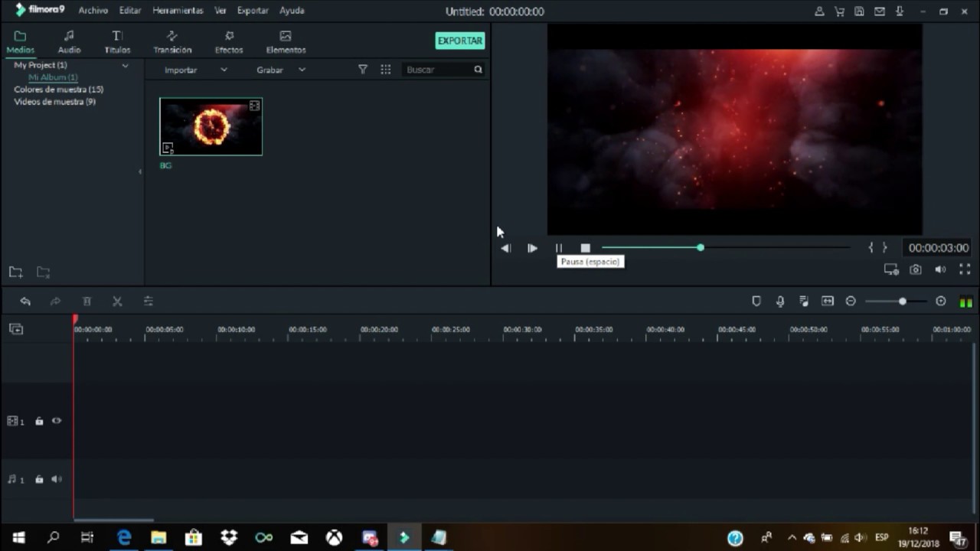Viewport: 980px width, 551px height.
Task: Take a snapshot with the camera icon
Action: coord(916,269)
